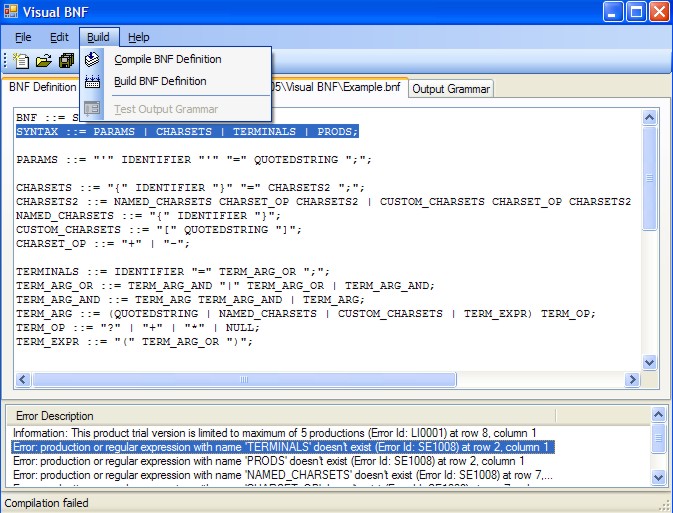Switch to the Output Grammar tab
This screenshot has width=673, height=513.
click(451, 89)
